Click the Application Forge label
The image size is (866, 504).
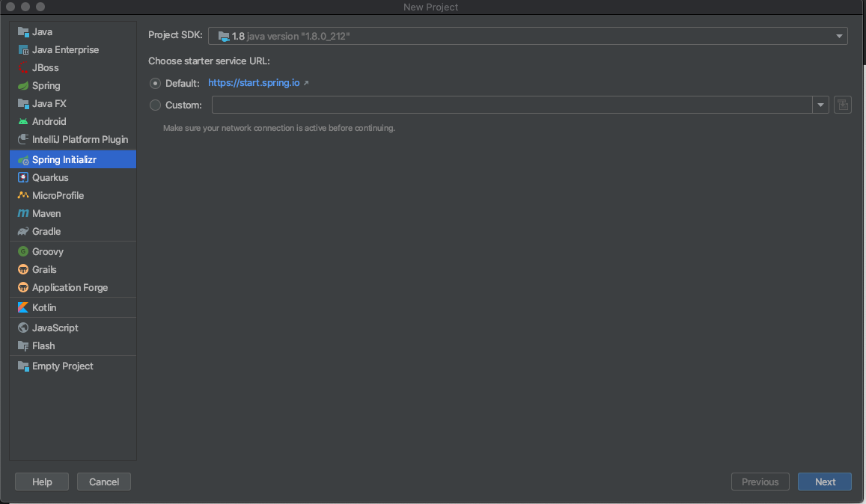[x=70, y=288]
